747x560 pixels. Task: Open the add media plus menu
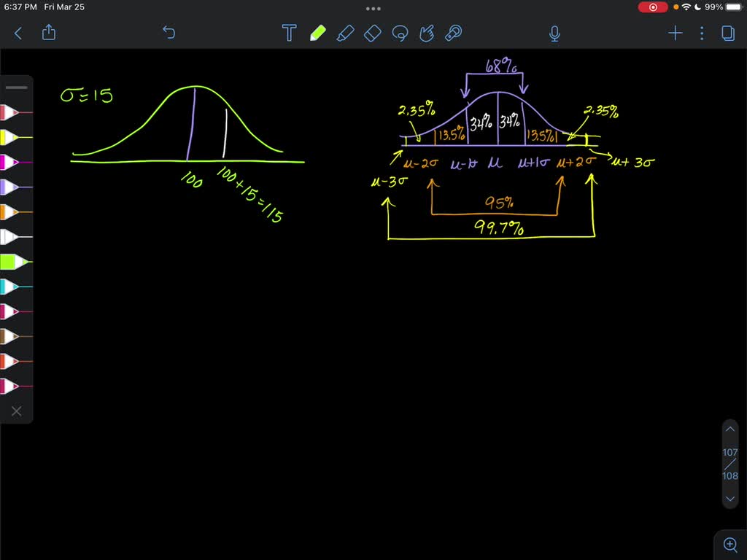tap(675, 33)
